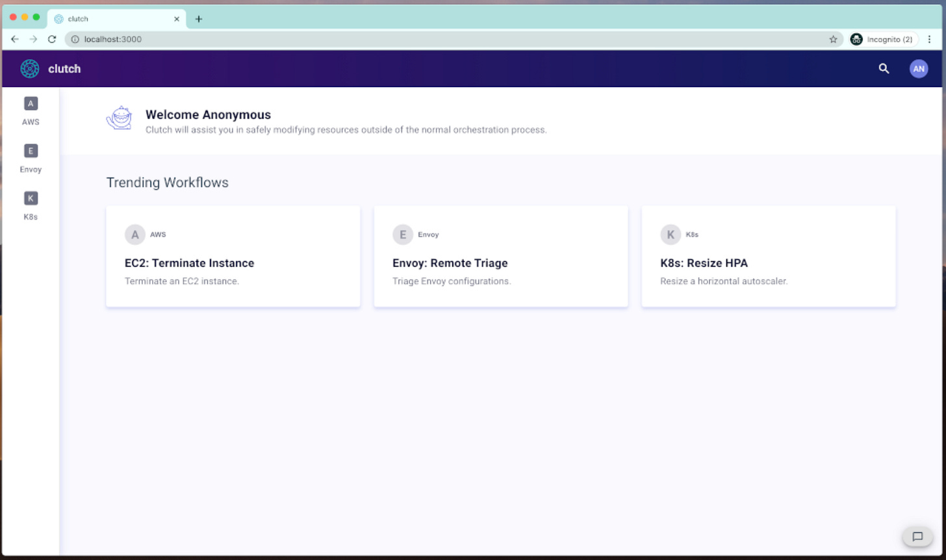Open the feedback chat bubble icon
946x560 pixels.
point(917,537)
